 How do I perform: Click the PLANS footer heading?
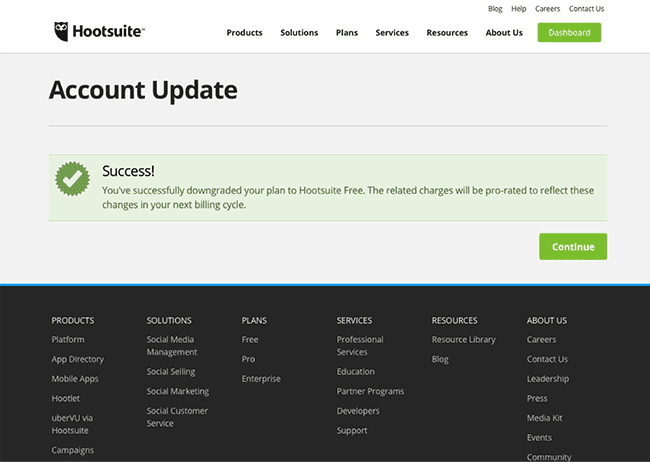pyautogui.click(x=254, y=320)
